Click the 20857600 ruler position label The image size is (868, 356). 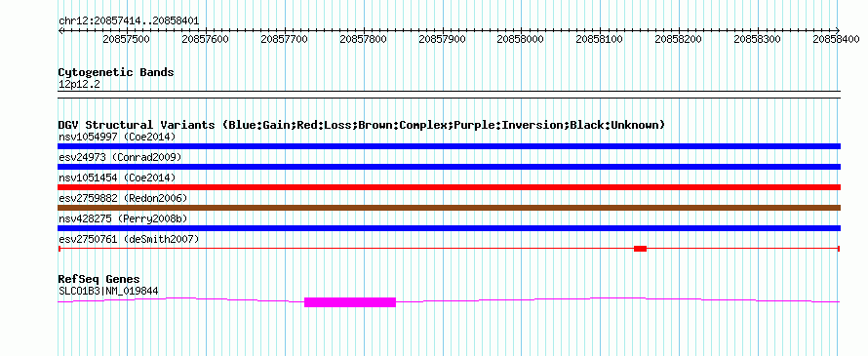(206, 39)
